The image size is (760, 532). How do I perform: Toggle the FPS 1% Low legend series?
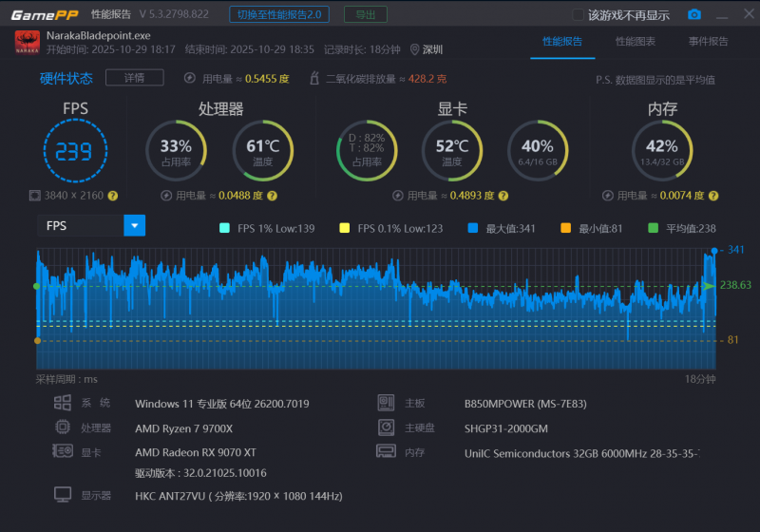pos(224,228)
